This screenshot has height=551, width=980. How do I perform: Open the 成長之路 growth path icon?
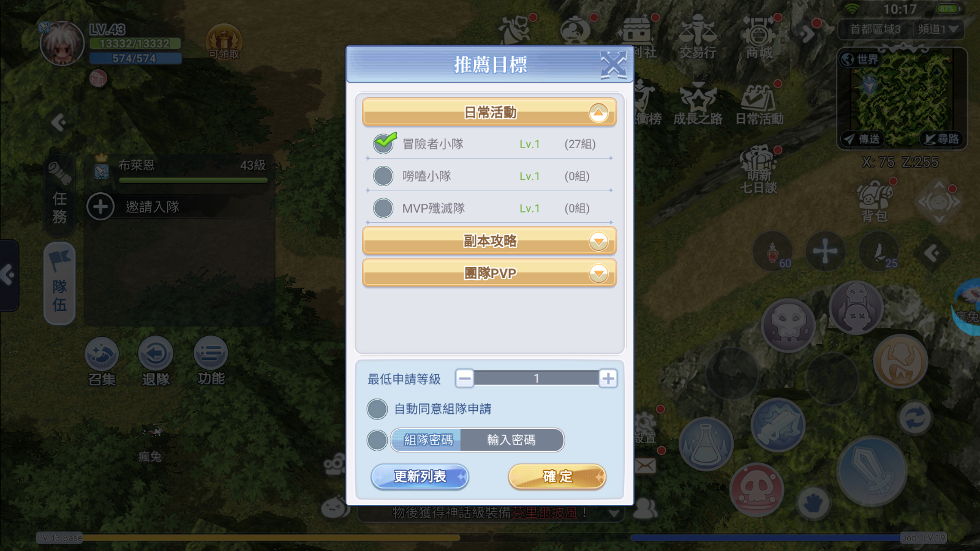click(698, 104)
